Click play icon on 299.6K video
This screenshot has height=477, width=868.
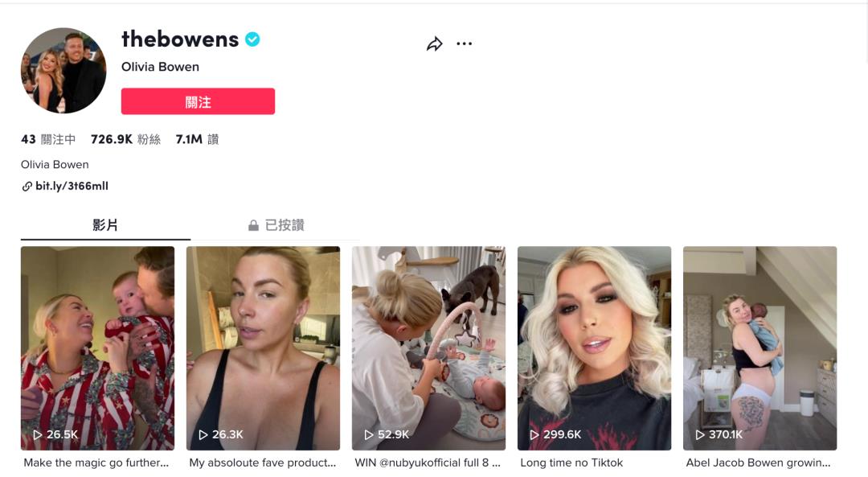point(534,435)
